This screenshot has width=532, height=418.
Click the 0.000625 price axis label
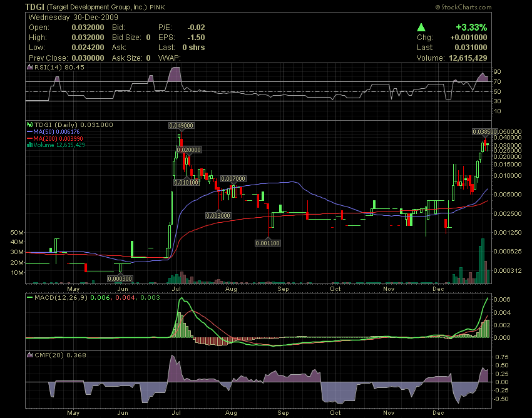[507, 252]
